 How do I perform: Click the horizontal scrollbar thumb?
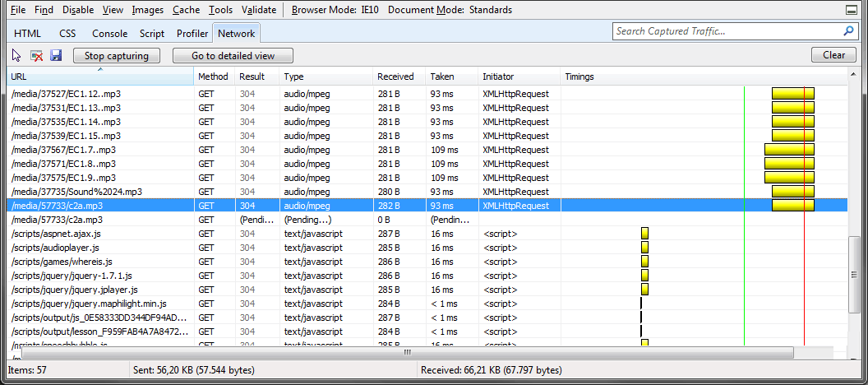(408, 352)
